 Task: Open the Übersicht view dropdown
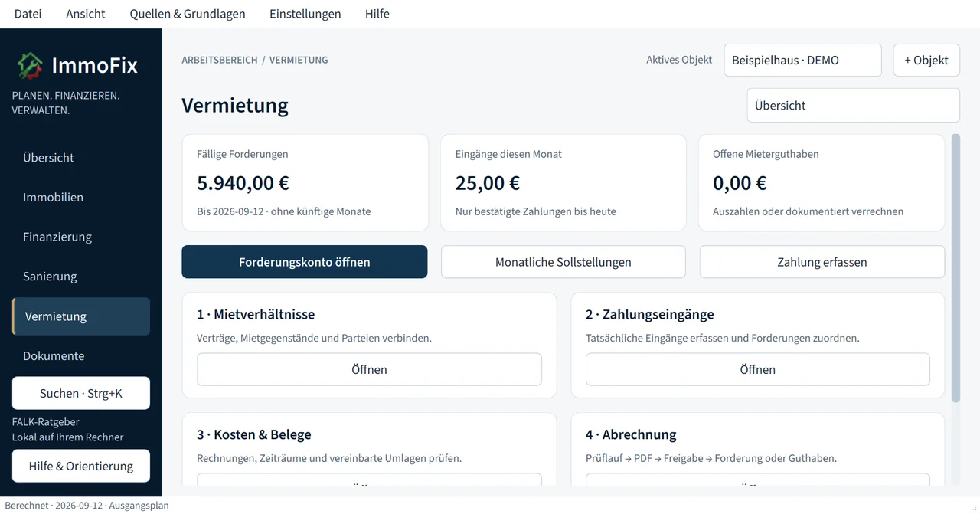pyautogui.click(x=854, y=106)
